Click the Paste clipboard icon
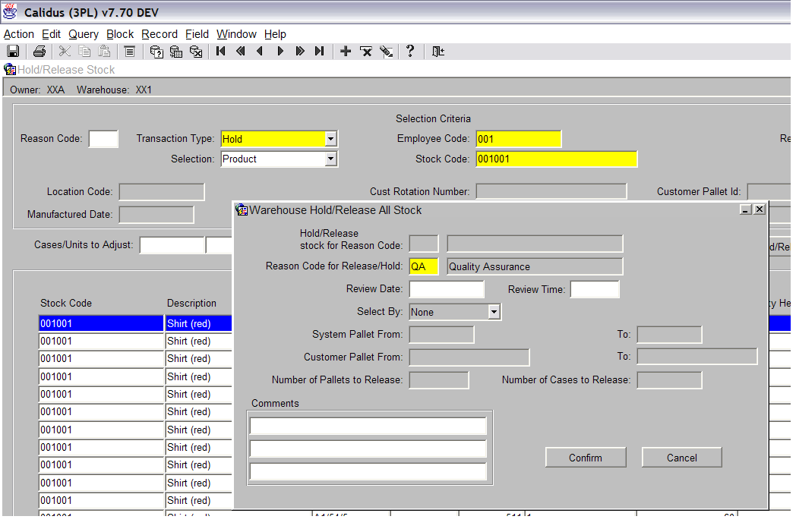 point(105,51)
